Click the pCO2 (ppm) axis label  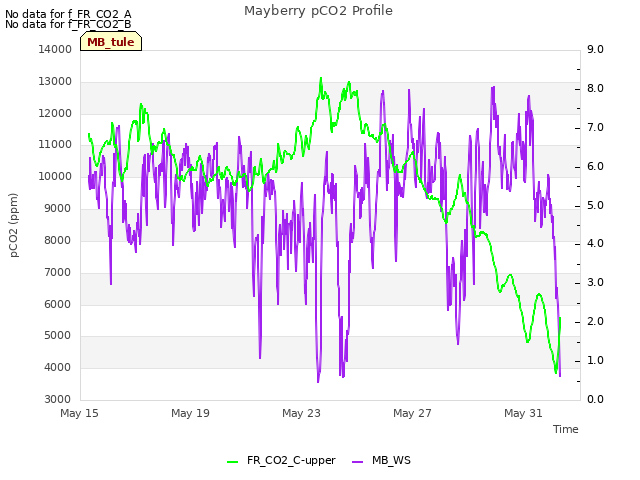(13, 225)
